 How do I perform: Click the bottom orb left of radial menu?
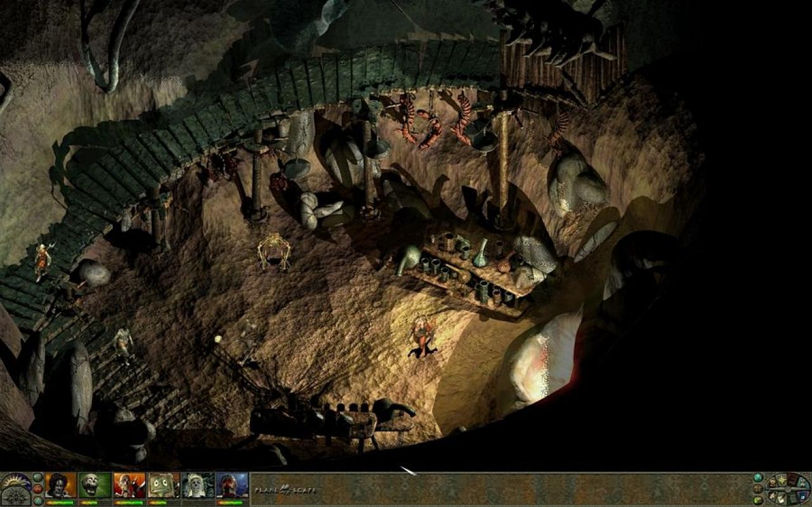(757, 500)
